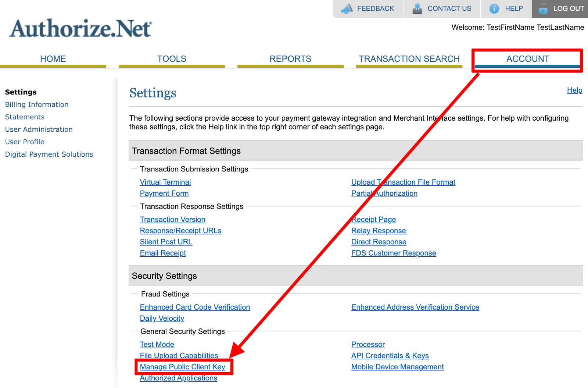Open File Upload Capabilities link
588x388 pixels.
(179, 356)
